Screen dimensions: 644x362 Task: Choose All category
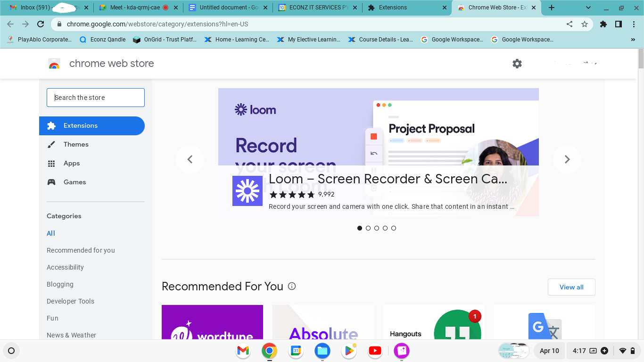(51, 233)
